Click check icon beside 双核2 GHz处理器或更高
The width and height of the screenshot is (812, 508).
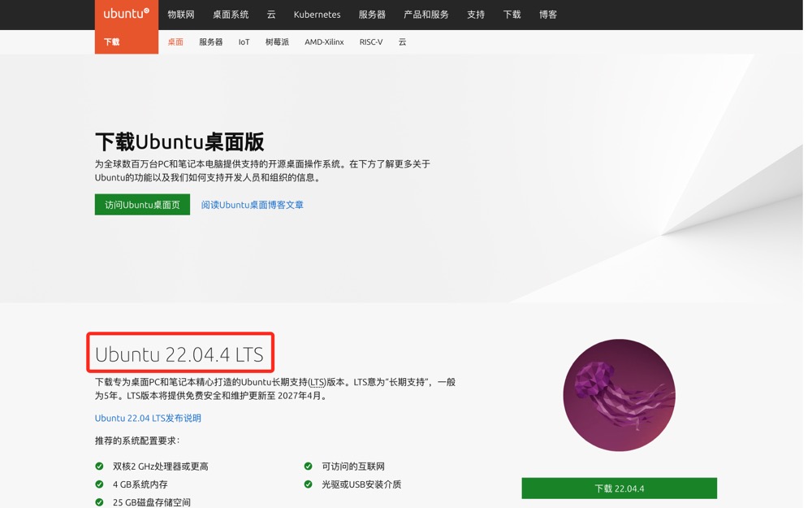click(x=99, y=466)
